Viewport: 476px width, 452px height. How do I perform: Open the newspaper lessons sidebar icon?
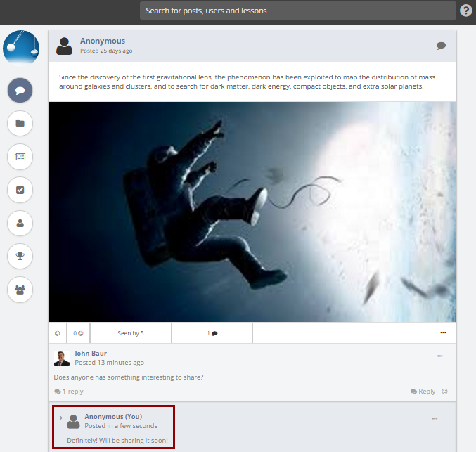tap(20, 157)
